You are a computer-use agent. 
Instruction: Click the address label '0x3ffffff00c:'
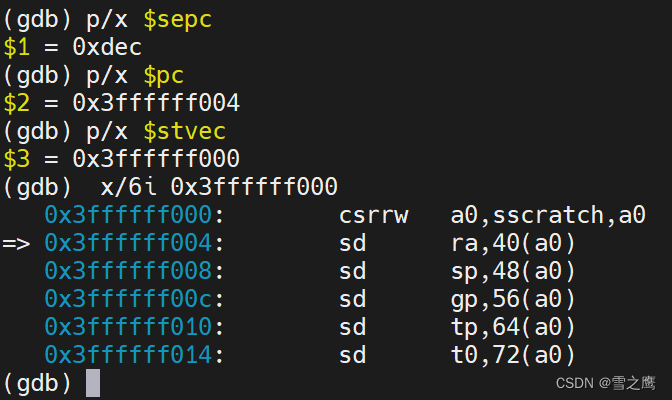pos(134,299)
